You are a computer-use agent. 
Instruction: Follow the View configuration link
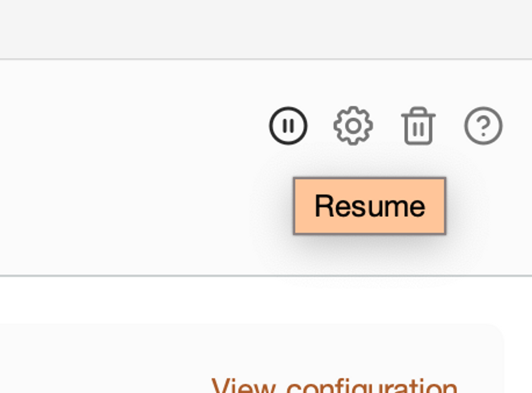pos(334,386)
